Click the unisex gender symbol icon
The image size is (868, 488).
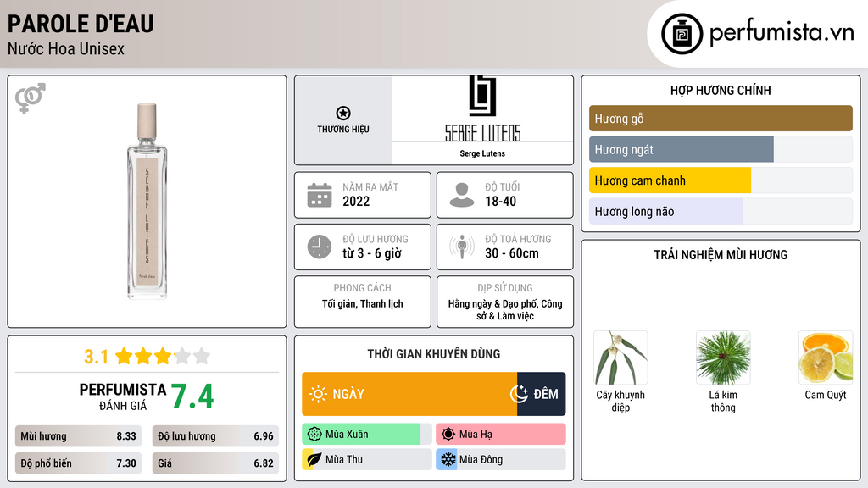pyautogui.click(x=30, y=98)
